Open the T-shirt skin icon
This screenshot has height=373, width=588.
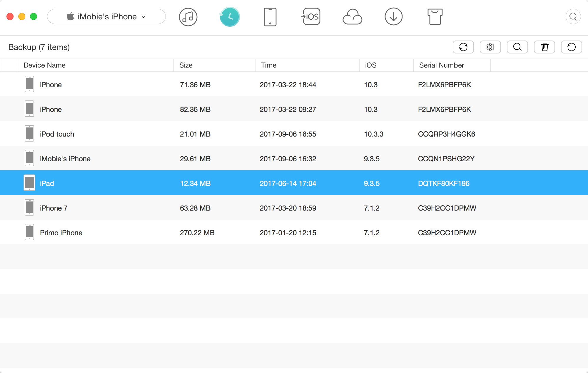pos(435,17)
